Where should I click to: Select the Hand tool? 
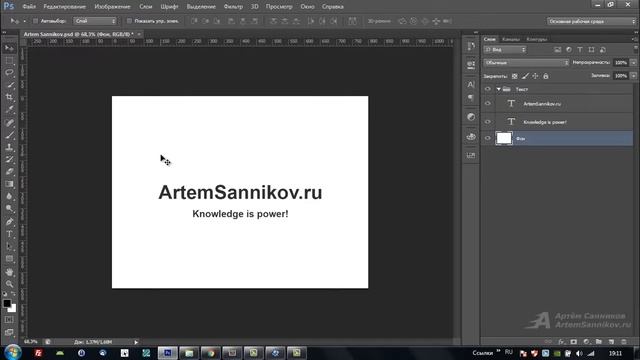coord(9,272)
